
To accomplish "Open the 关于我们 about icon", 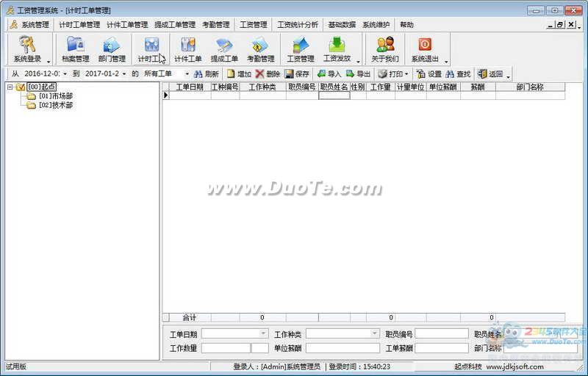I will tap(385, 49).
